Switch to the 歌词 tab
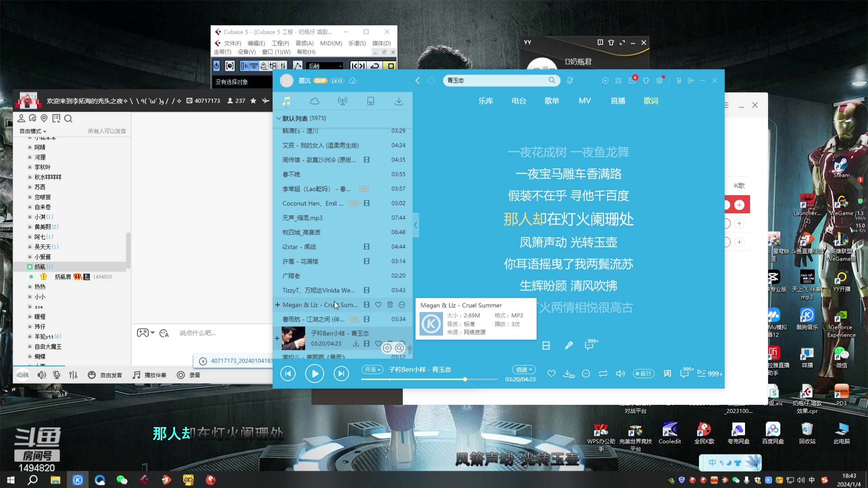This screenshot has width=868, height=488. [x=651, y=101]
